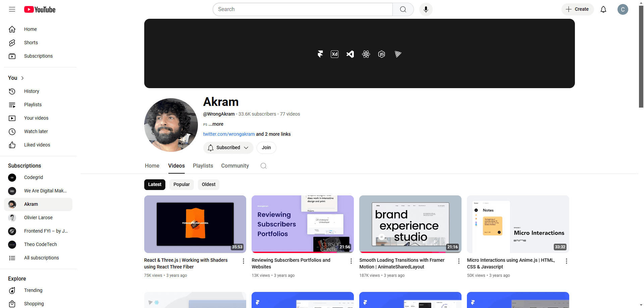The height and width of the screenshot is (308, 644).
Task: Open Reviewing Subscribers Portfolios video title
Action: click(291, 263)
